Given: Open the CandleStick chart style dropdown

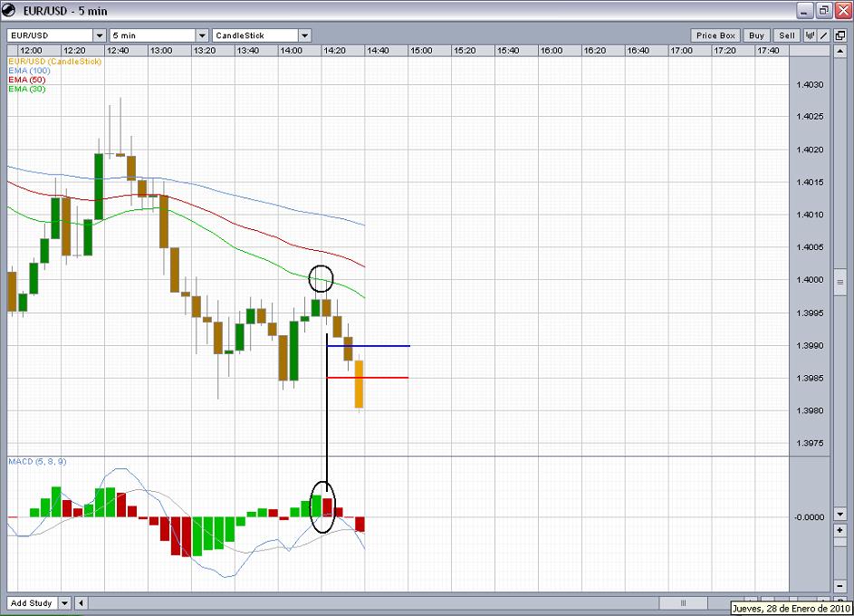Looking at the screenshot, I should pos(304,35).
